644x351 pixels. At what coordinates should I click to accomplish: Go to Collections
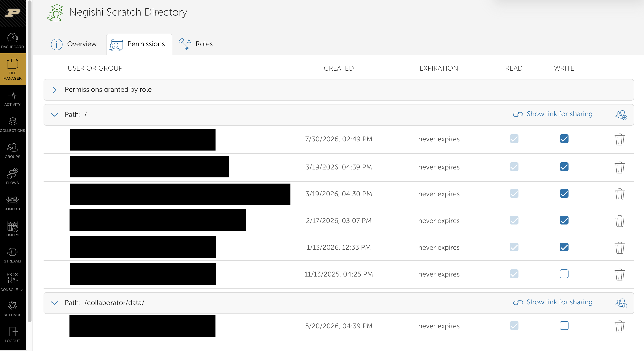pos(13,125)
